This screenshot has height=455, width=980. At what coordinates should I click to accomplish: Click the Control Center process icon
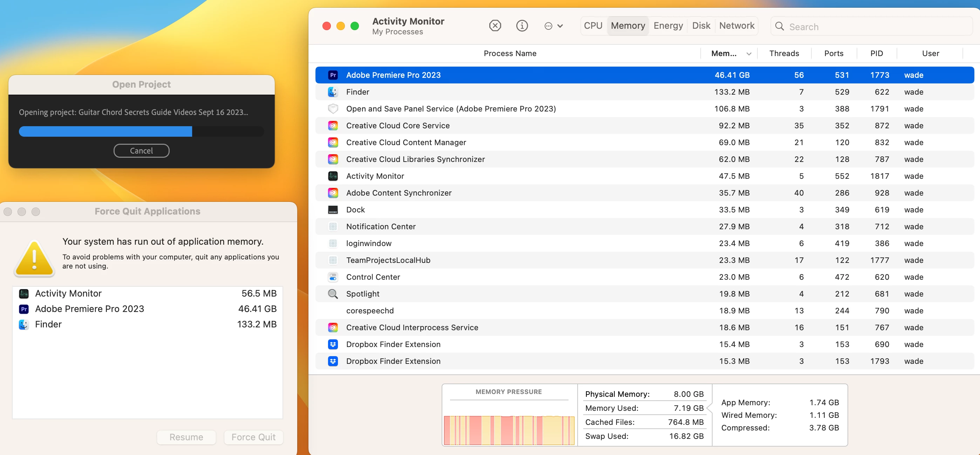point(333,277)
